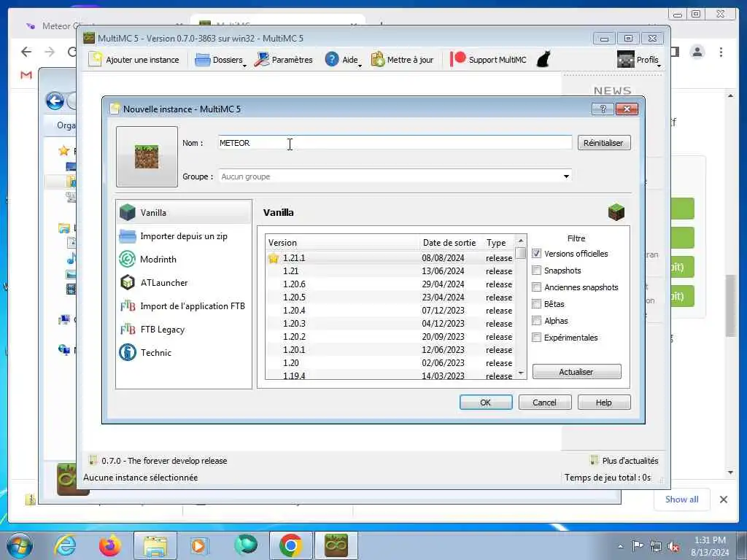Select FTB Legacy source
747x560 pixels.
(184, 329)
